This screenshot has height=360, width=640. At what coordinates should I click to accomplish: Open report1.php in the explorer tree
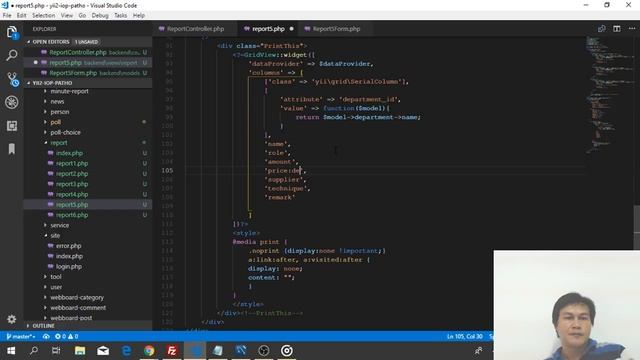[x=72, y=163]
